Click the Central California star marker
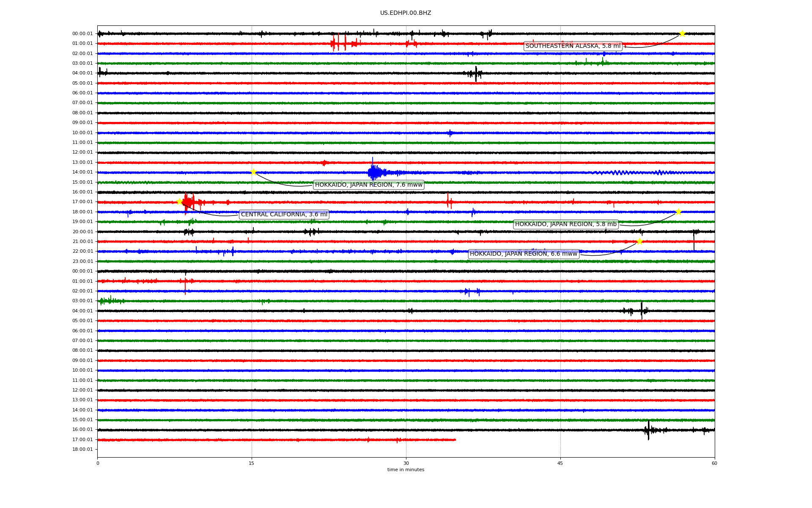This screenshot has width=812, height=508. coord(179,202)
